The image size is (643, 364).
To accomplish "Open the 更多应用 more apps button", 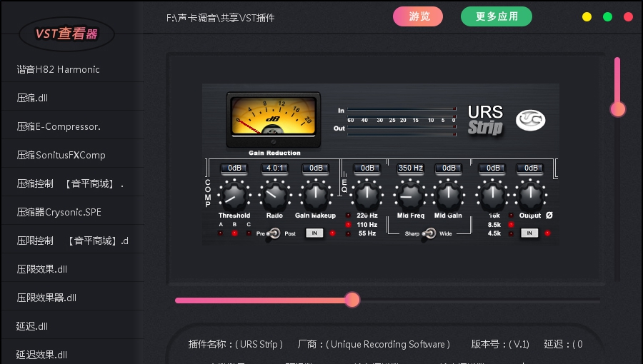I will [497, 16].
